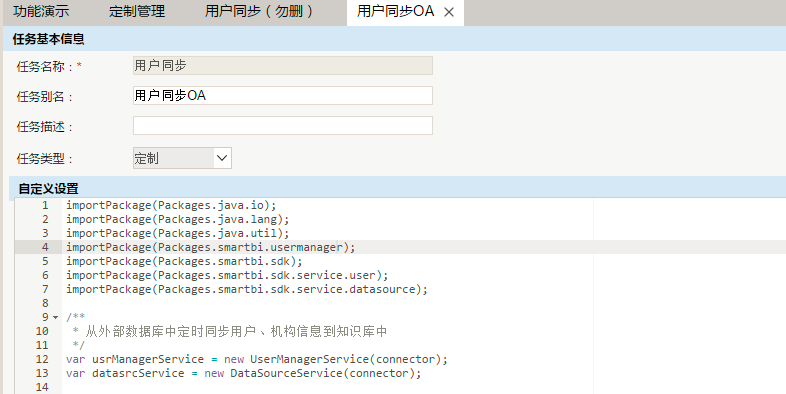This screenshot has height=394, width=786.
Task: Click the 任务基本信息 section header
Action: point(49,39)
